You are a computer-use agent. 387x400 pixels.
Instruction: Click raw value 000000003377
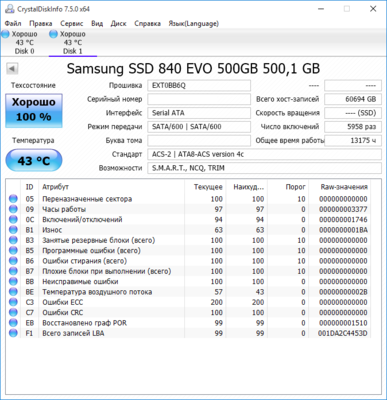coord(343,209)
